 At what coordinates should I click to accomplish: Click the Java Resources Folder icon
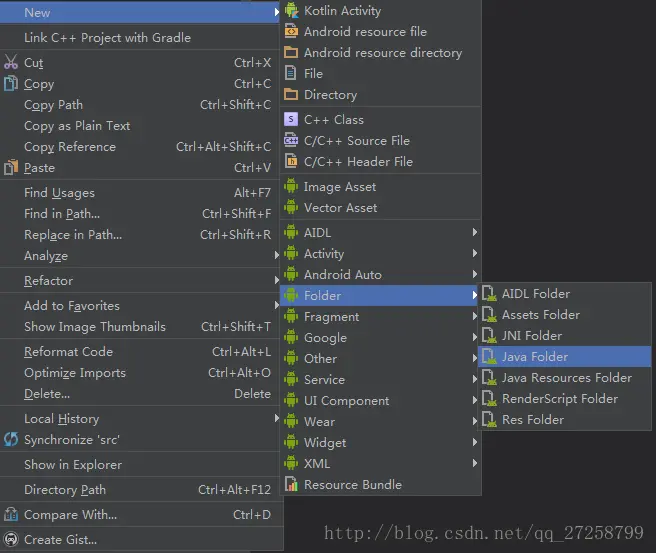click(489, 377)
